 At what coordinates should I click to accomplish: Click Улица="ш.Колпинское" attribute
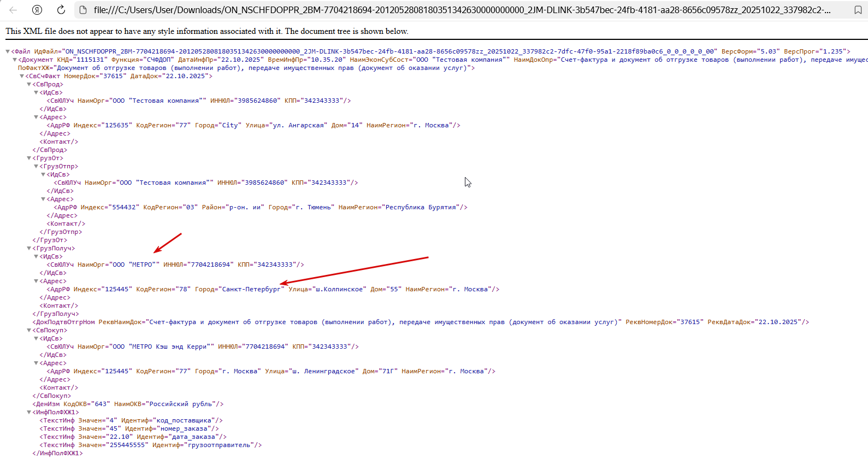pos(327,289)
